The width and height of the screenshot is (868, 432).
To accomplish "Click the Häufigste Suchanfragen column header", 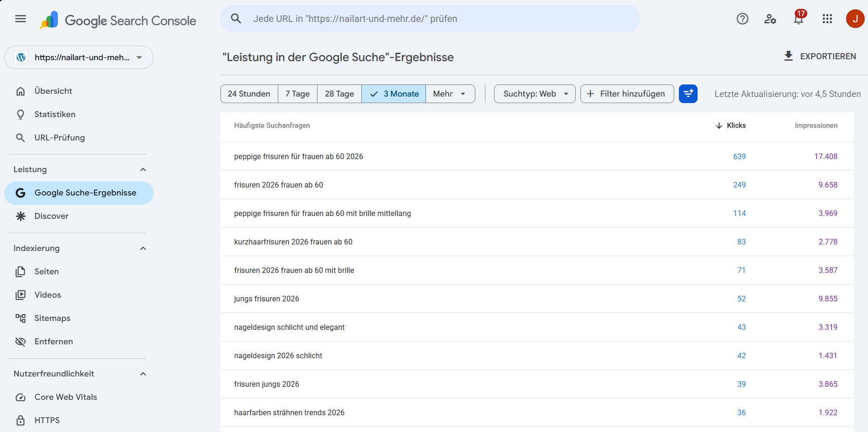I will [272, 125].
